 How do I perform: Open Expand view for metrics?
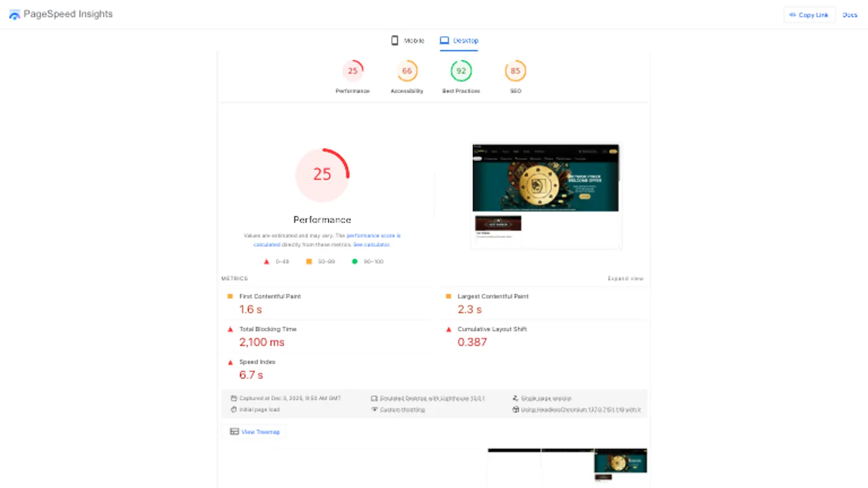coord(625,278)
